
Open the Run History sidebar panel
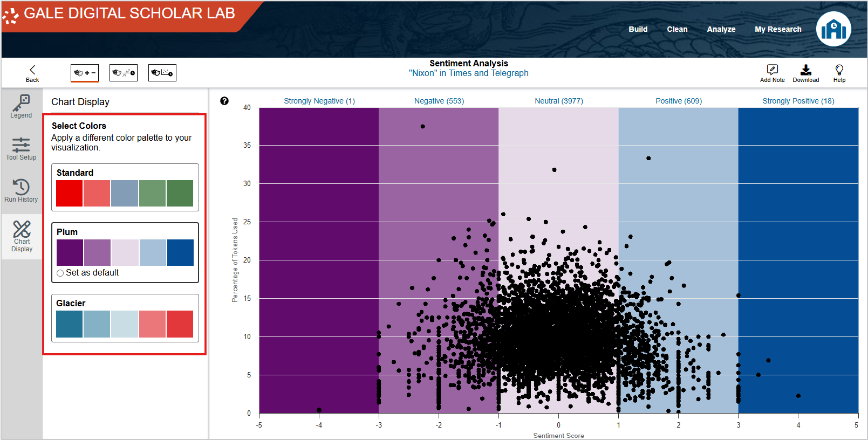point(21,191)
